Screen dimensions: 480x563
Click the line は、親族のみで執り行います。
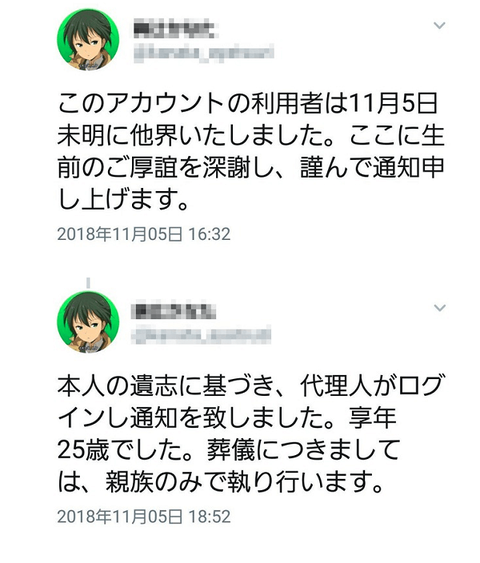(219, 481)
